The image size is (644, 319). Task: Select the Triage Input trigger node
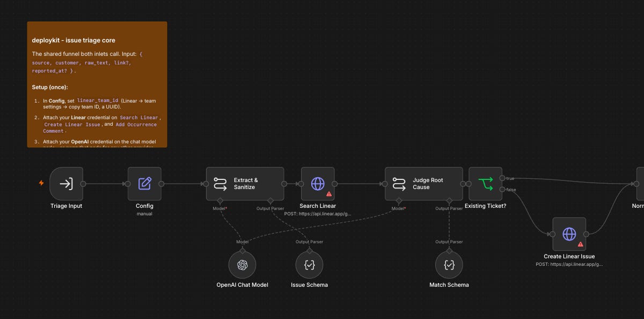(x=66, y=184)
